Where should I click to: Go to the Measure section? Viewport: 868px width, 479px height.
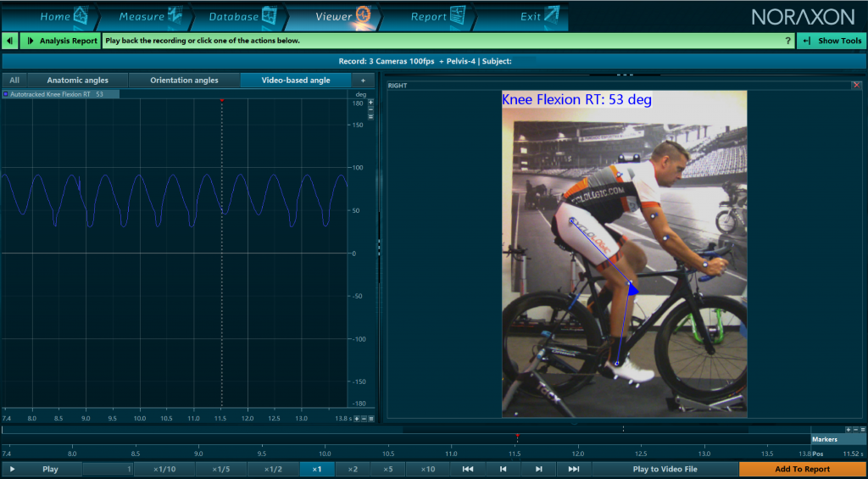coord(144,17)
